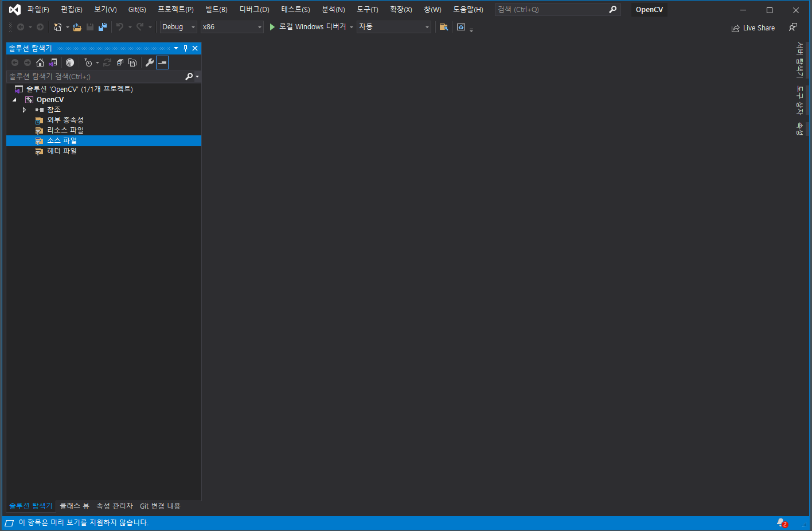Open the 자동 dropdown in the toolbar
Viewport: 812px width, 531px height.
(393, 27)
